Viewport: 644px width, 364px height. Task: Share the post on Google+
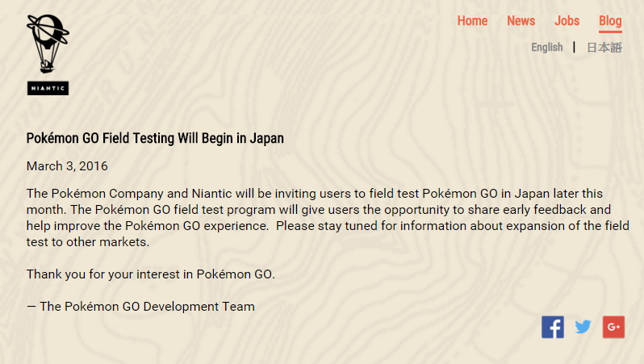[613, 327]
